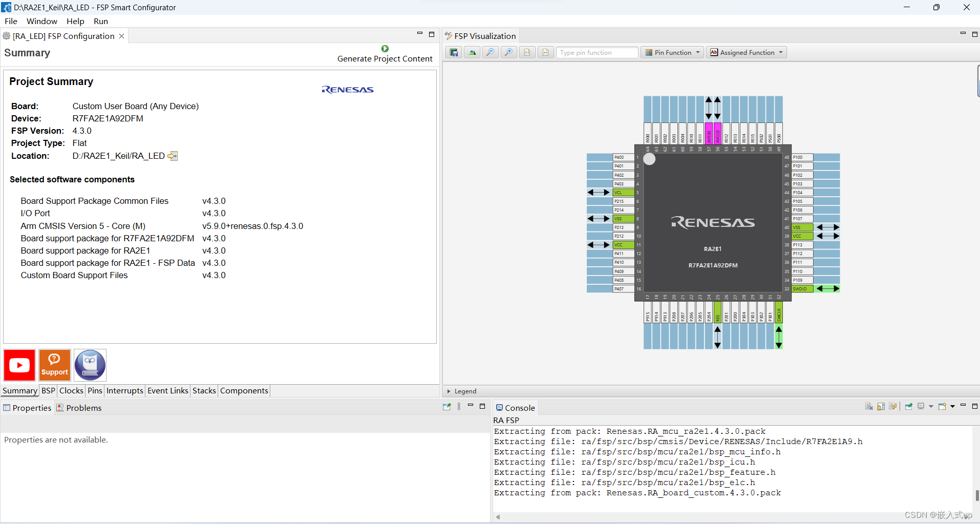The width and height of the screenshot is (980, 524).
Task: Open Display Selected Console dropdown arrow
Action: pyautogui.click(x=931, y=406)
